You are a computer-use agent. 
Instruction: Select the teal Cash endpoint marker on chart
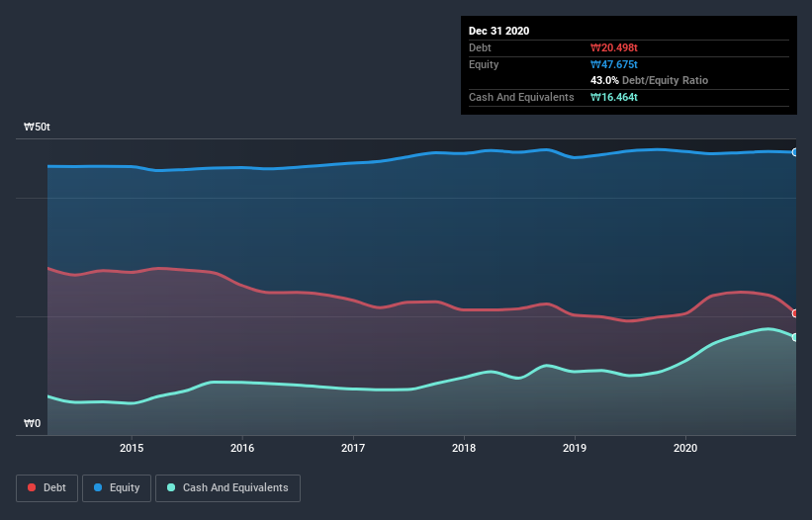click(x=795, y=337)
